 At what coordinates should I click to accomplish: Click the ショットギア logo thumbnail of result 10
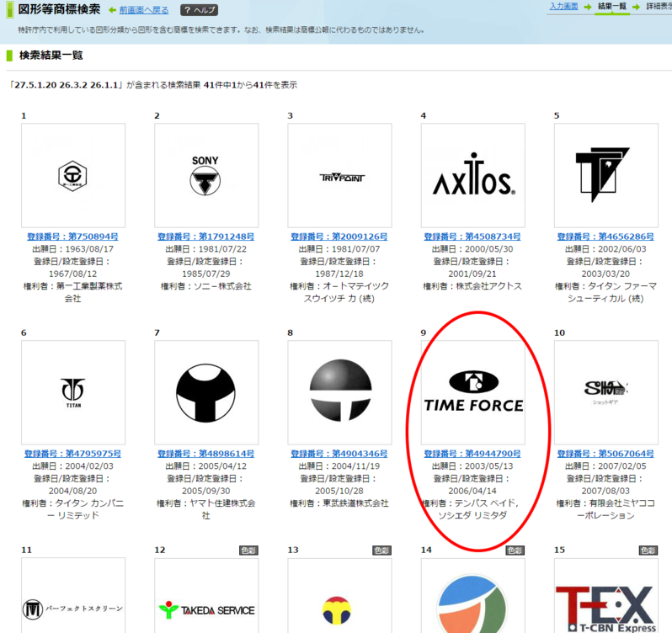pyautogui.click(x=606, y=393)
